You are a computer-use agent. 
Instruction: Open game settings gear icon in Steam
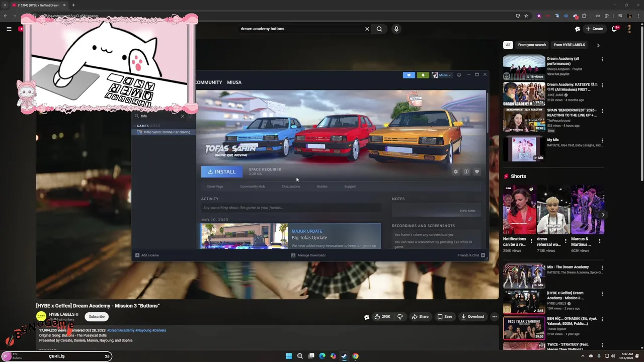pyautogui.click(x=456, y=171)
